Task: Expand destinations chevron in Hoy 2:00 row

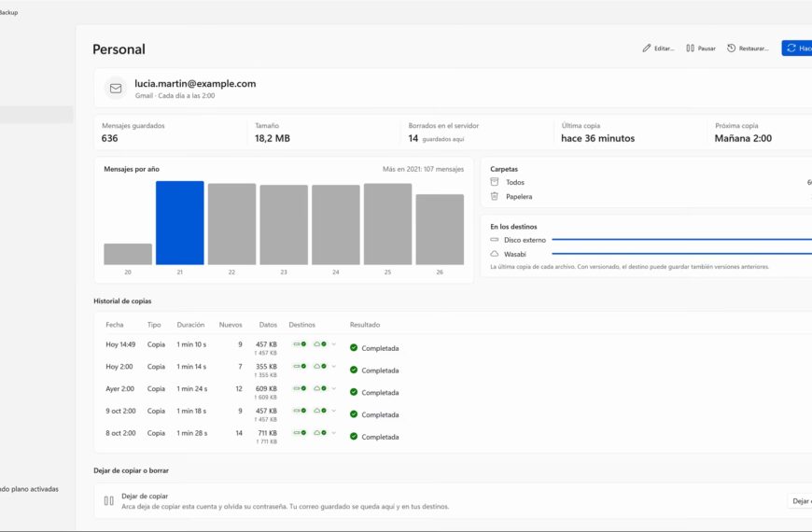Action: pos(334,366)
